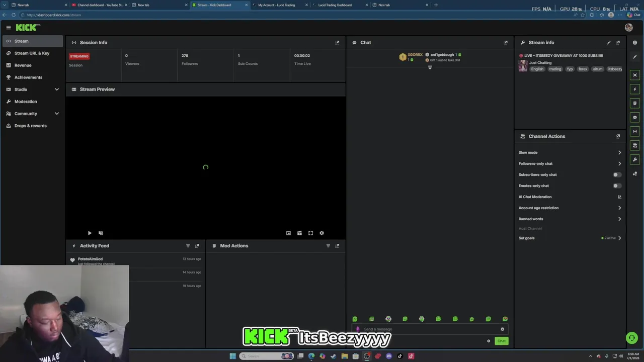Toggle Emotes-only chat switch

pos(617,186)
